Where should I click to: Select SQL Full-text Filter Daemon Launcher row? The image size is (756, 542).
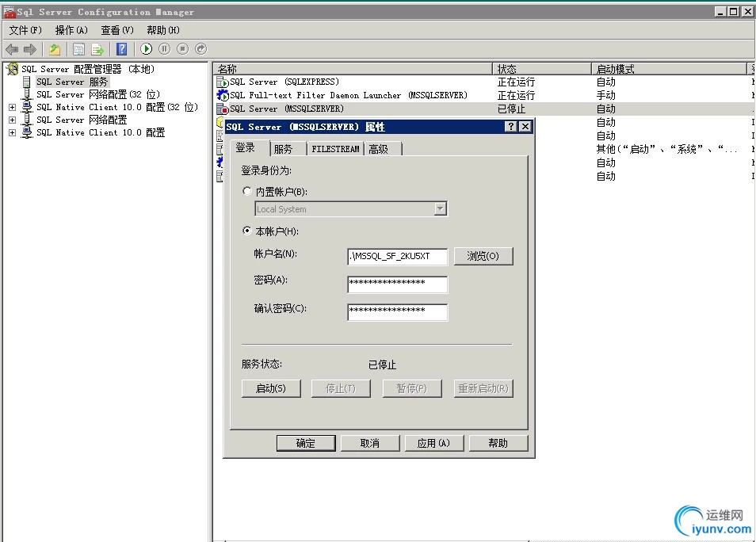(x=484, y=95)
